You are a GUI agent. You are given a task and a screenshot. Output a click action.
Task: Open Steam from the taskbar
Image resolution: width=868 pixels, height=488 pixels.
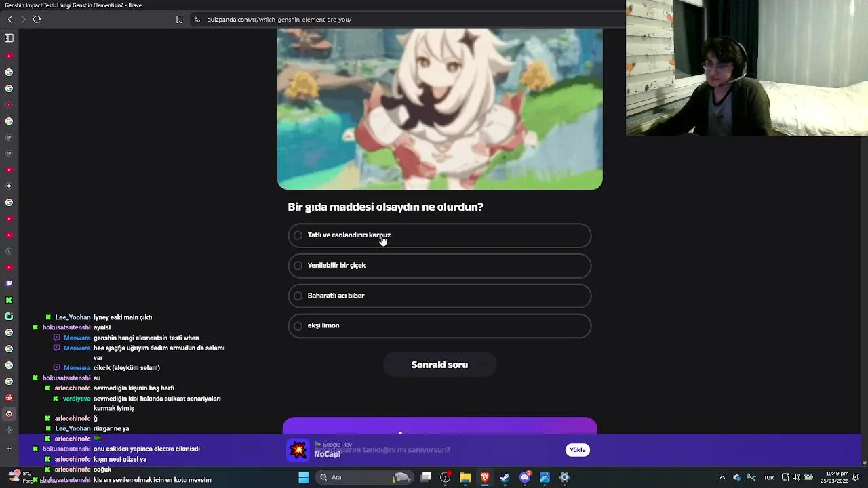[505, 477]
